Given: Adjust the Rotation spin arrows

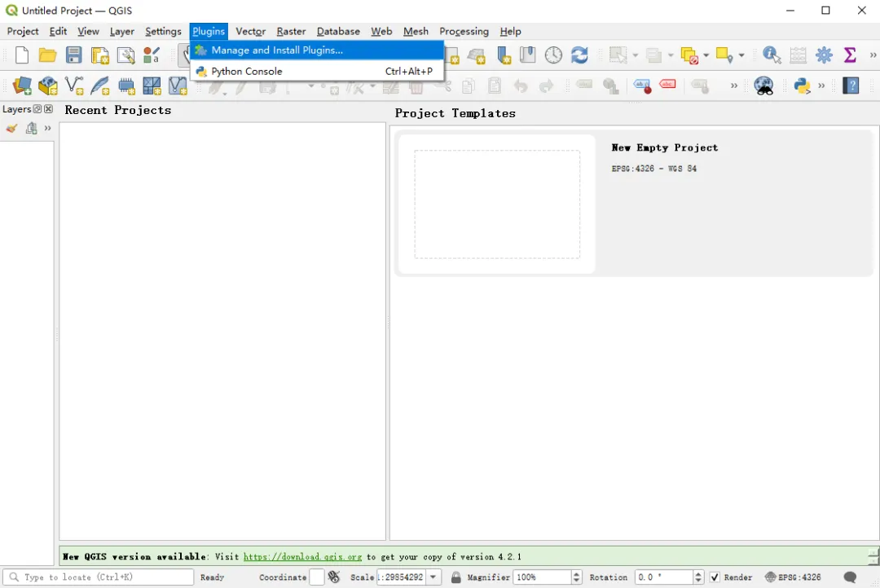Looking at the screenshot, I should 698,577.
